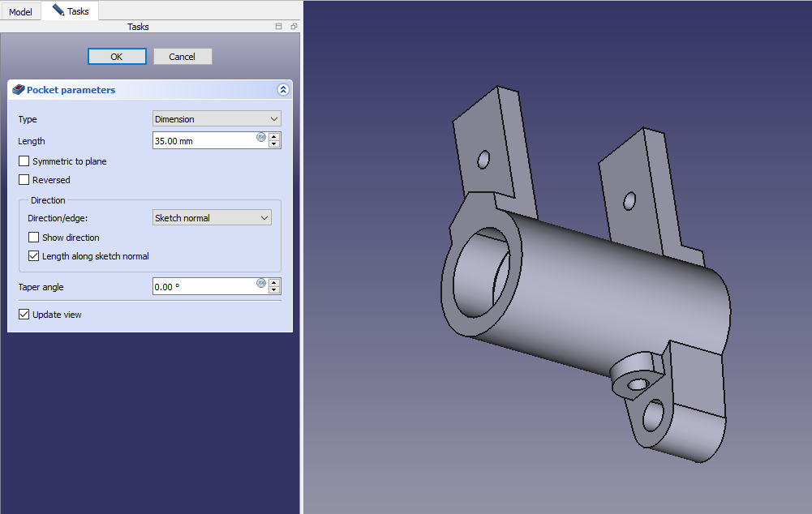Enable Show direction option
Viewport: 812px width, 514px height.
(34, 238)
